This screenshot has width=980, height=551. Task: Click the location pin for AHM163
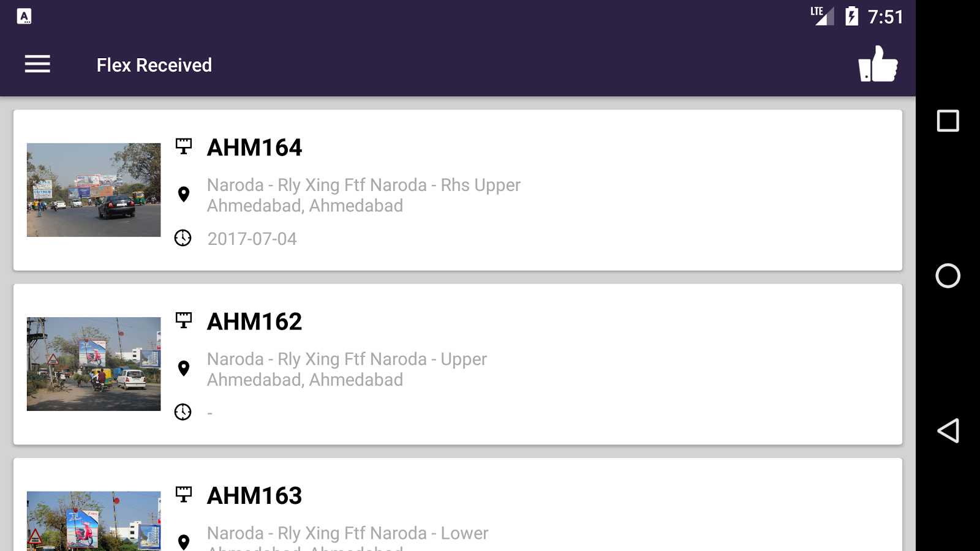(x=183, y=542)
